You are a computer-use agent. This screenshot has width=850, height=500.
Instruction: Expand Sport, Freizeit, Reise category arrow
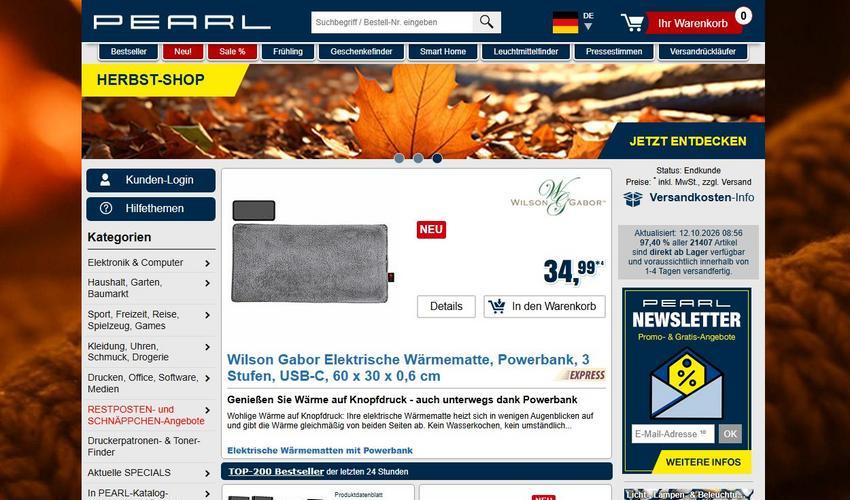[208, 315]
